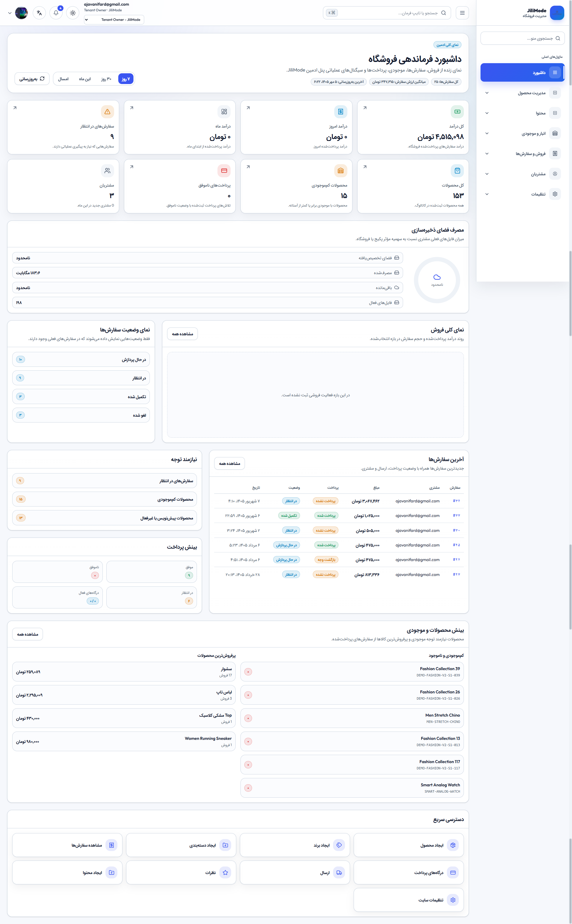Open the arrow on سفارش‌های در انتظار card
Image resolution: width=572 pixels, height=924 pixels.
coord(15,108)
